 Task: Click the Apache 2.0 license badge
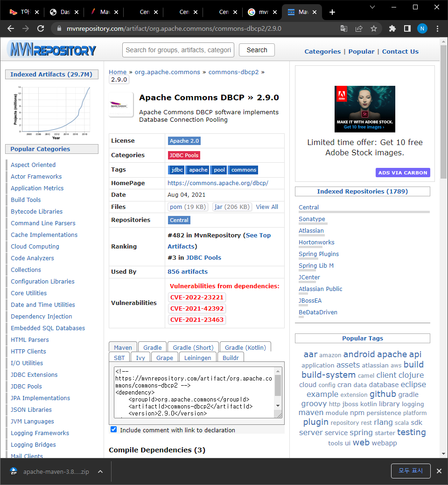(x=184, y=141)
